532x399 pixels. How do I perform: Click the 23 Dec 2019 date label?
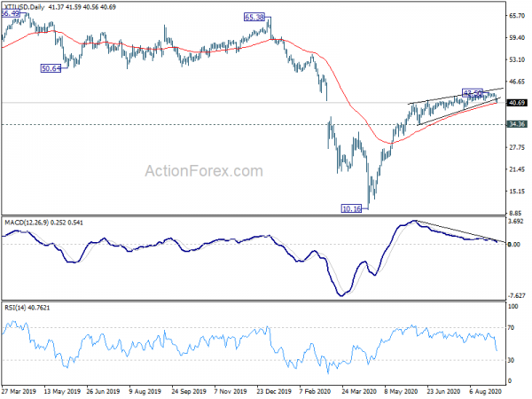click(x=274, y=391)
